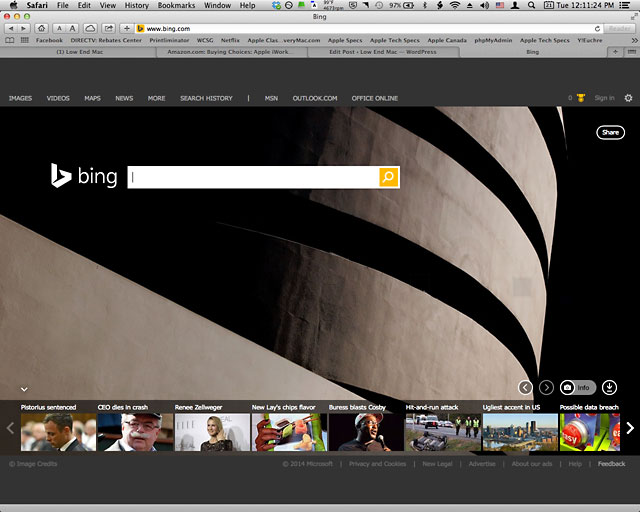Viewport: 640px width, 512px height.
Task: Collapse the news carousel with down chevron
Action: tap(24, 389)
